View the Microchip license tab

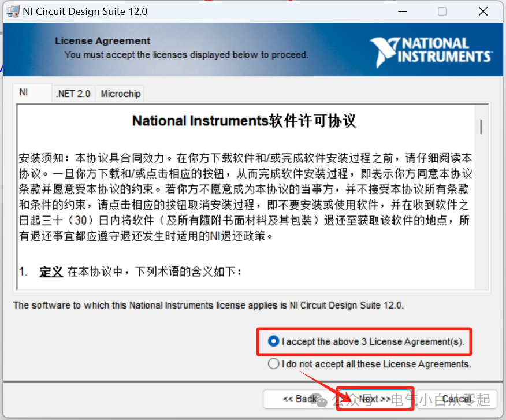tap(120, 94)
